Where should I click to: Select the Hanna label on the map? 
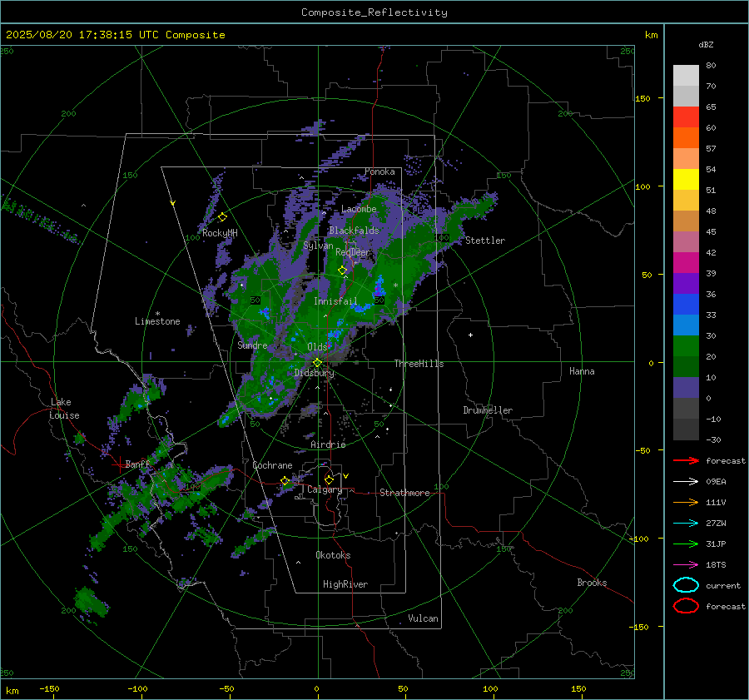click(582, 371)
